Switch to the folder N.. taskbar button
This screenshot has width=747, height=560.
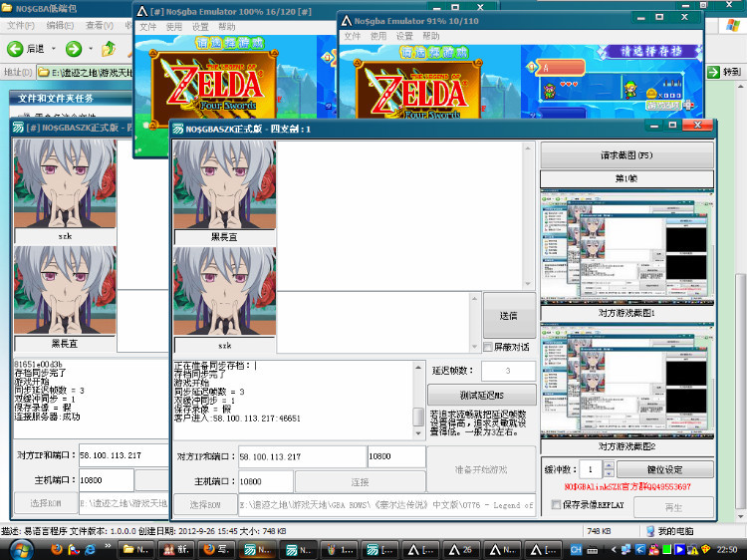[137, 549]
